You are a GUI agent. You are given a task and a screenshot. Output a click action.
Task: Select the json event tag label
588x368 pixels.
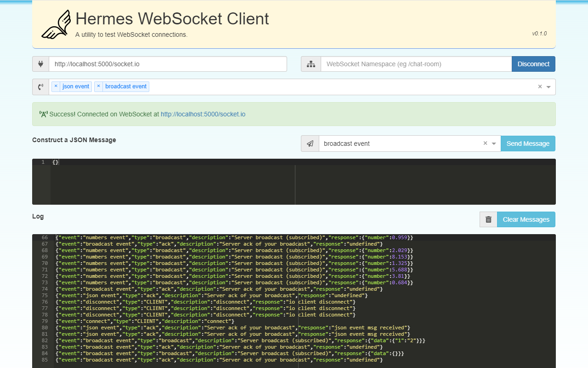click(76, 86)
